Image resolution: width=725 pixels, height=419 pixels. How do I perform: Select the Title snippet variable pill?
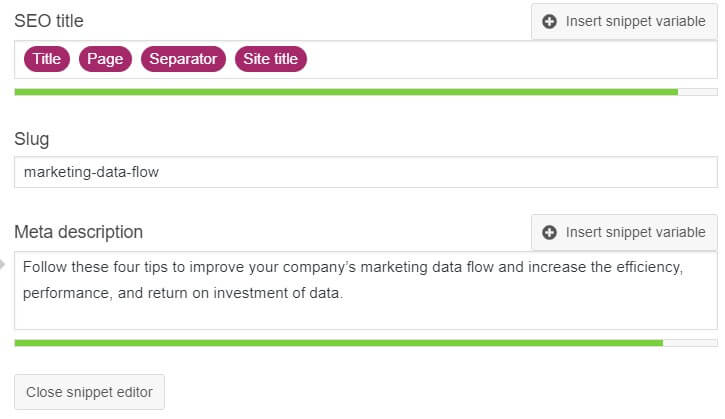click(x=47, y=59)
